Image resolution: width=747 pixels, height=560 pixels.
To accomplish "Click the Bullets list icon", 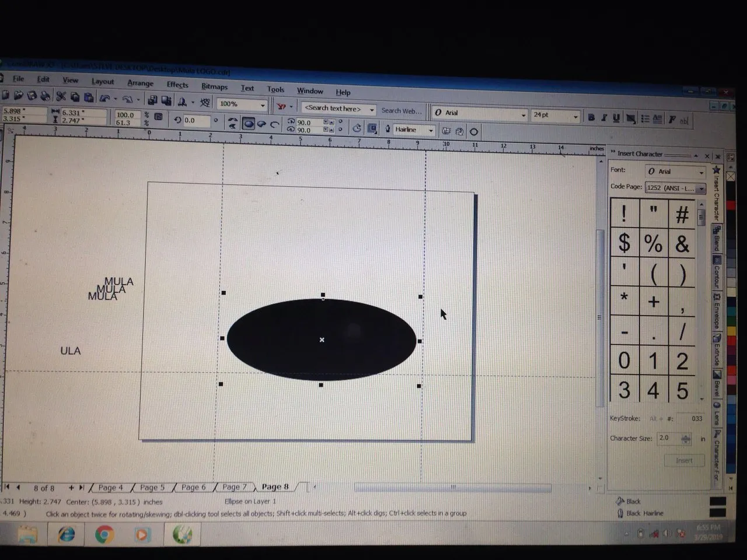I will point(645,118).
